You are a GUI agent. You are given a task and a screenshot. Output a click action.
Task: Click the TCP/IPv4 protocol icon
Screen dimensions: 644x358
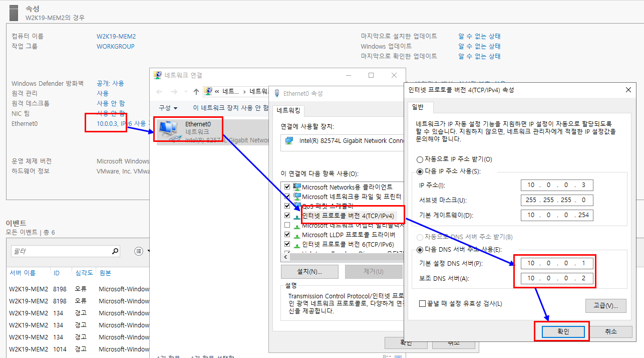point(297,216)
